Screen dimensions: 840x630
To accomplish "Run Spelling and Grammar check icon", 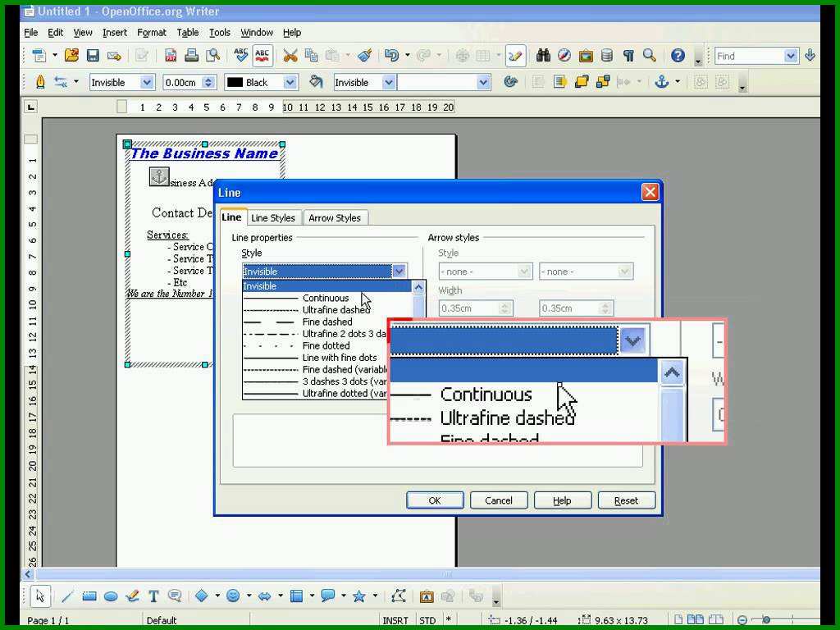I will coord(241,55).
